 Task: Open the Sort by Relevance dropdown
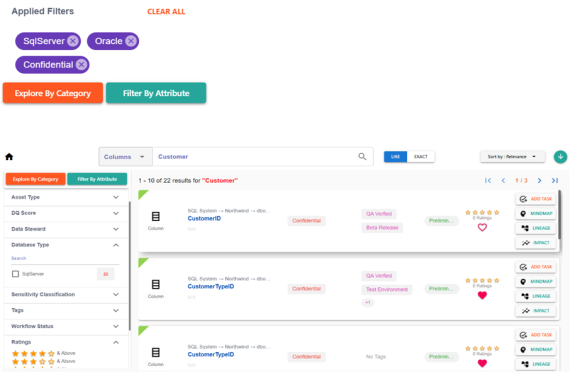click(512, 157)
